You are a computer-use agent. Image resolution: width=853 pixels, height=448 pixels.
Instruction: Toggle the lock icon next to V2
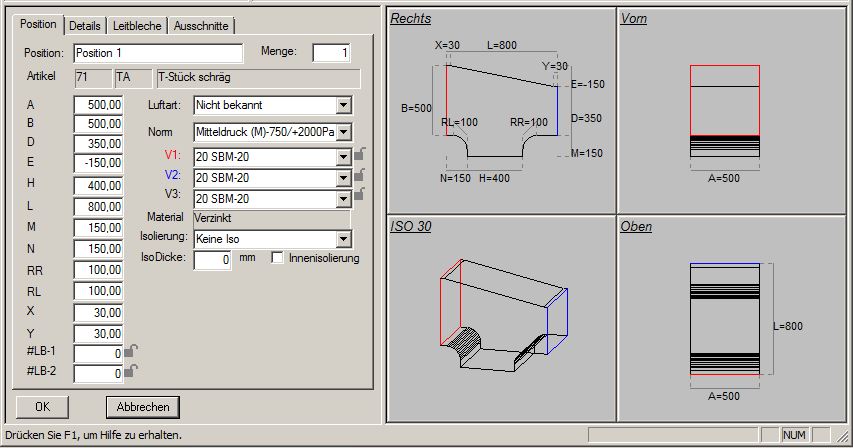pyautogui.click(x=359, y=176)
